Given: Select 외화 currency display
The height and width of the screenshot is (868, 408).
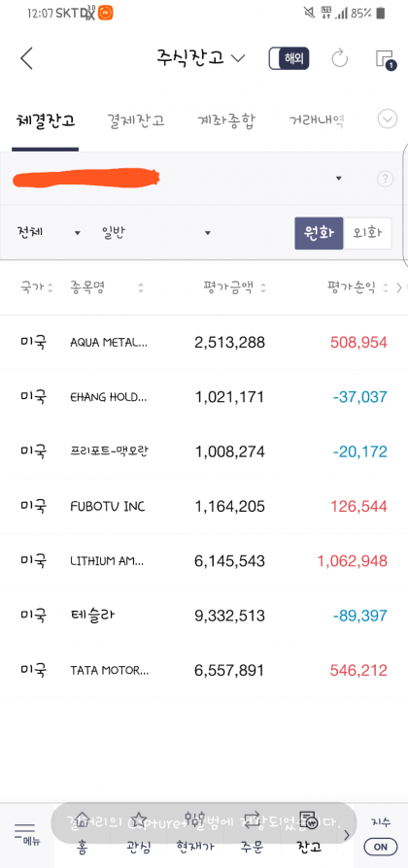Looking at the screenshot, I should [x=367, y=233].
